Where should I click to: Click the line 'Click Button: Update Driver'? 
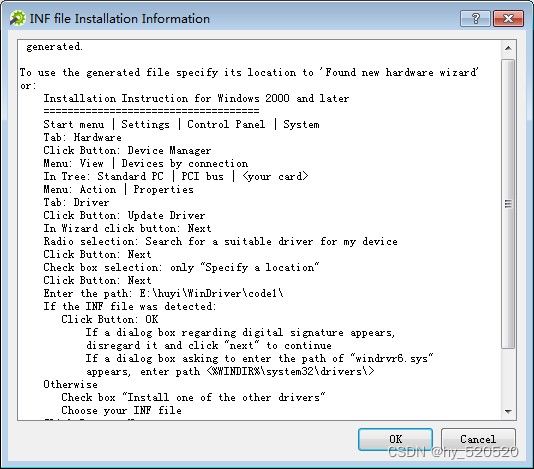click(124, 216)
